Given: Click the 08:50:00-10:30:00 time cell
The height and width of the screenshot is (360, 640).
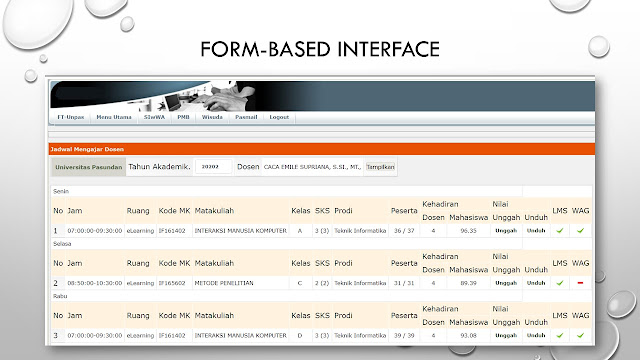Looking at the screenshot, I should pos(95,283).
